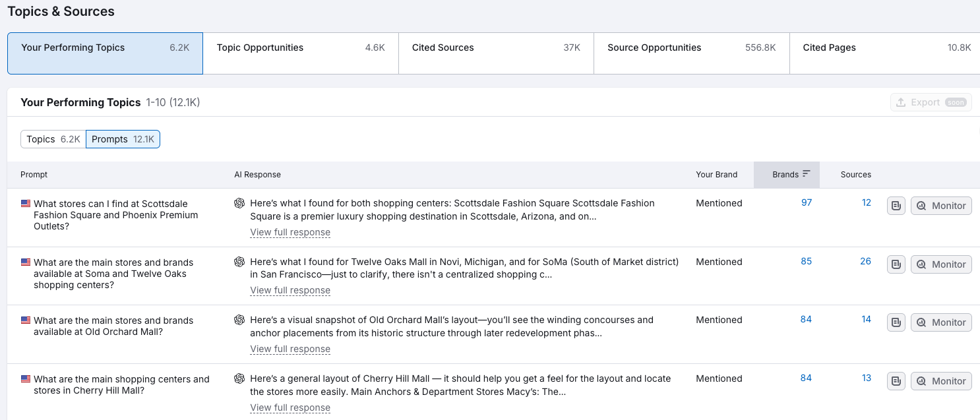Click the US flag icon beside Soma and Twelve Oaks prompt
Image resolution: width=980 pixels, height=420 pixels.
(26, 262)
